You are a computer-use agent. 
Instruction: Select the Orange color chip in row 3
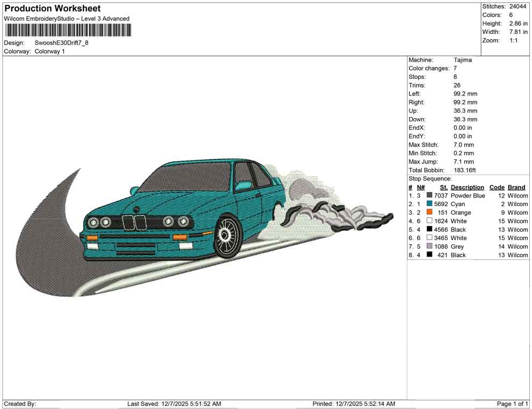pos(429,213)
